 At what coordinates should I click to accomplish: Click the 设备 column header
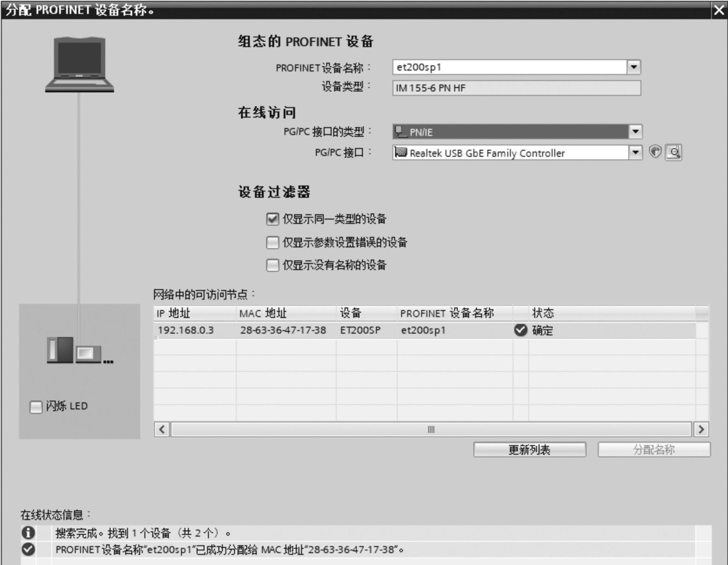[367, 313]
